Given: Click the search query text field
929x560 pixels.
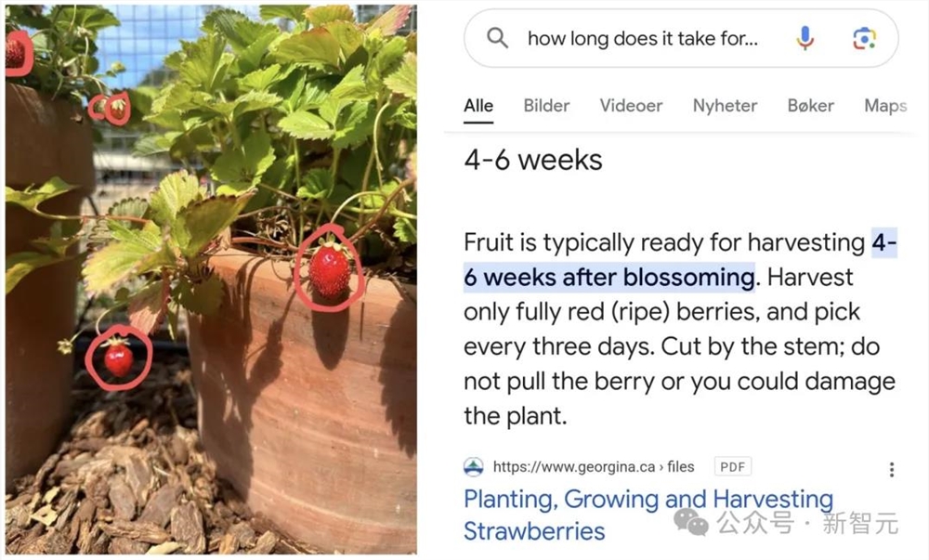Looking at the screenshot, I should (642, 38).
